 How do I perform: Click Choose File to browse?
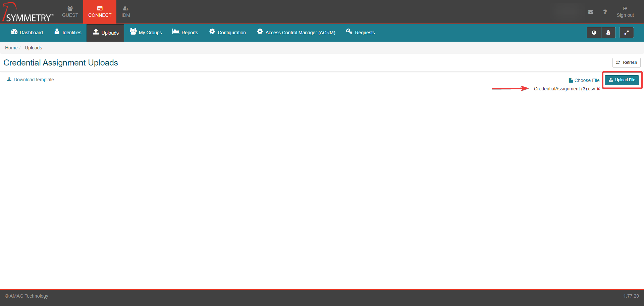(584, 80)
